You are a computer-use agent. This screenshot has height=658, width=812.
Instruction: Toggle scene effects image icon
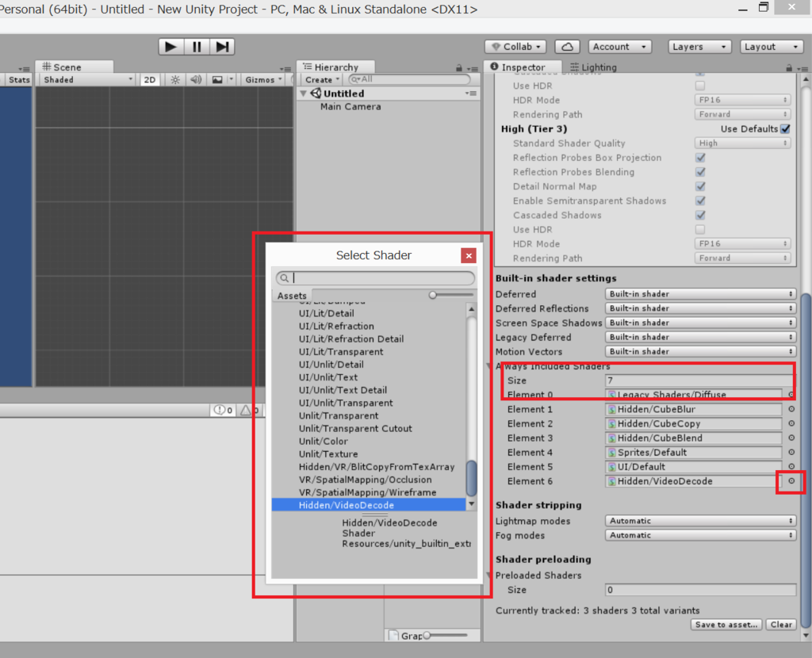click(217, 80)
